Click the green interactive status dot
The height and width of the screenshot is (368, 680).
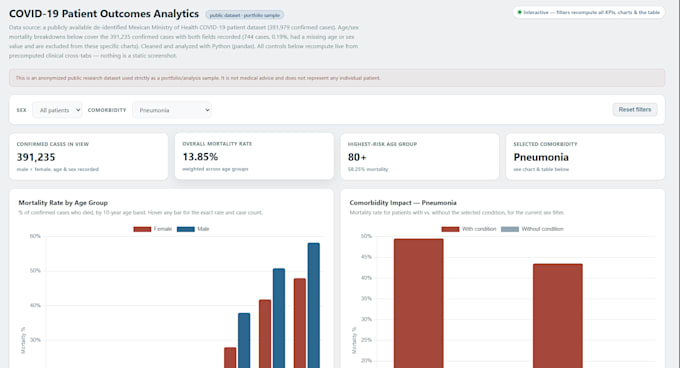coord(520,13)
